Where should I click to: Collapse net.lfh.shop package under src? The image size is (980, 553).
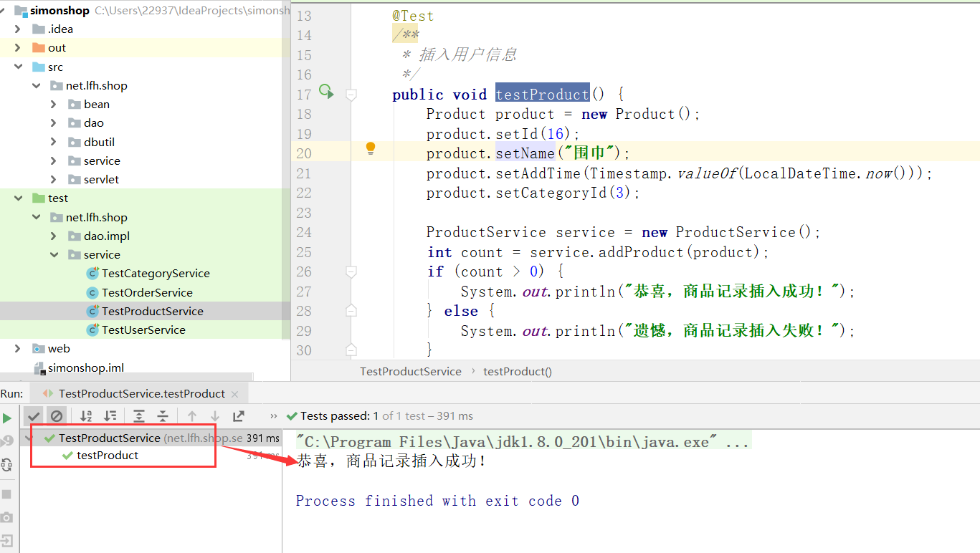tap(36, 86)
